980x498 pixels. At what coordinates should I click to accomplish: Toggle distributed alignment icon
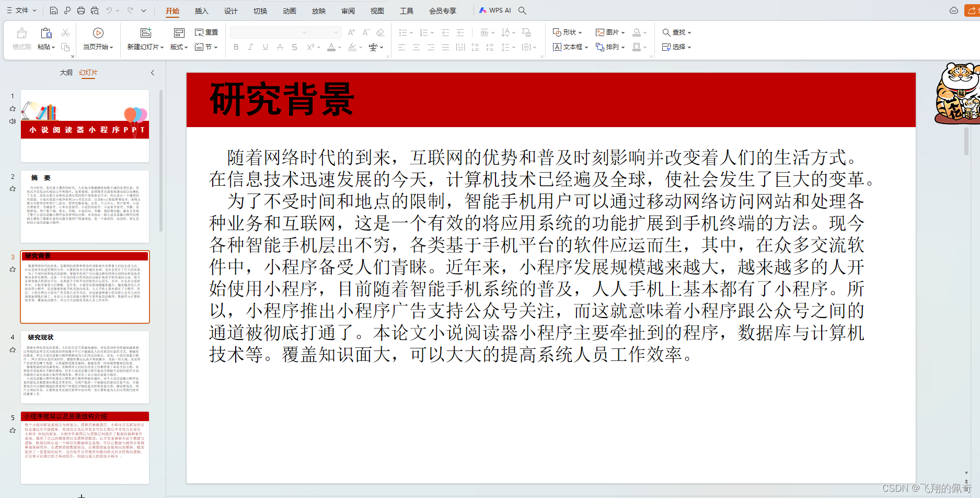[460, 47]
